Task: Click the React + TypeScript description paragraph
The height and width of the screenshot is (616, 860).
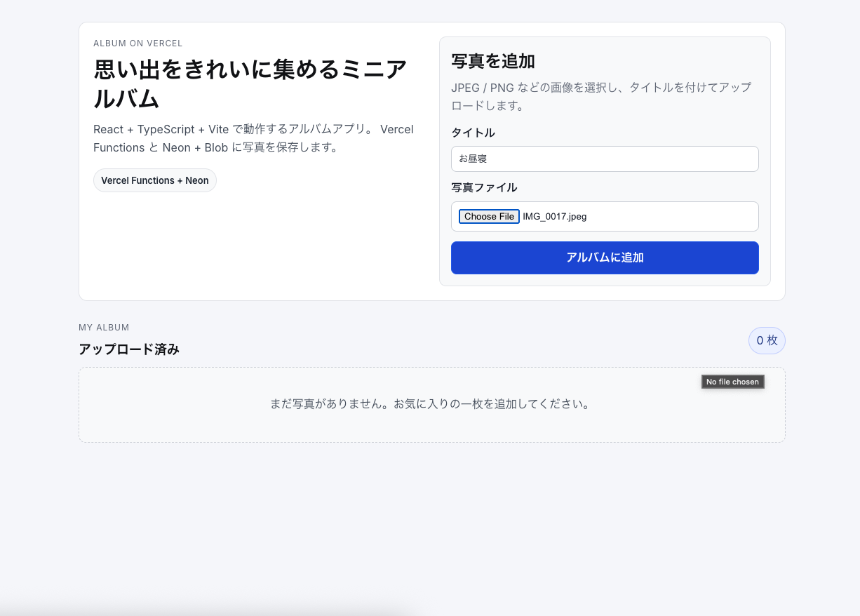Action: (253, 138)
